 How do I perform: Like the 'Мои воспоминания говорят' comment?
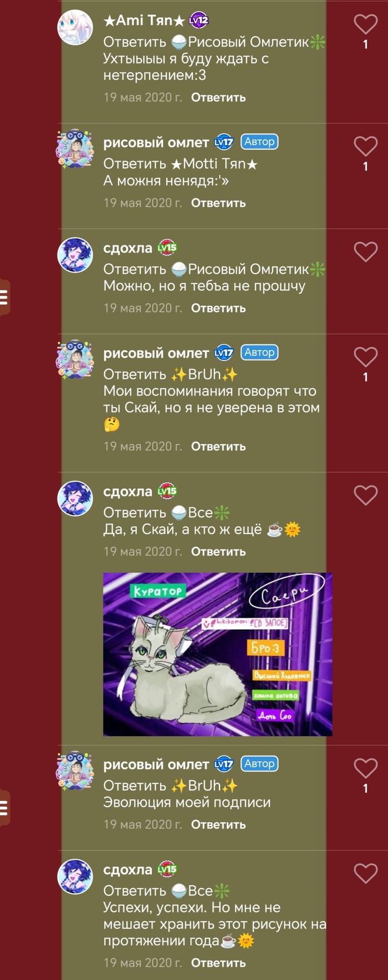365,357
